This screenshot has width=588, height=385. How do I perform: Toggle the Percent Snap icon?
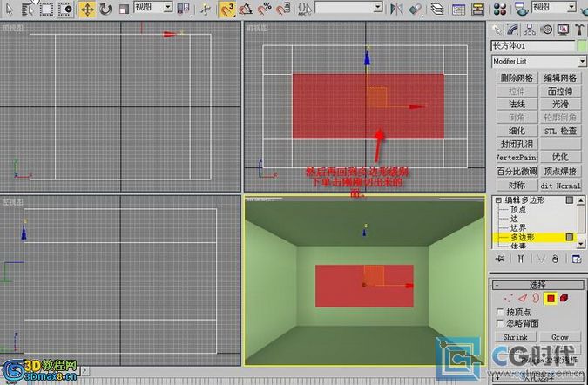[x=265, y=9]
